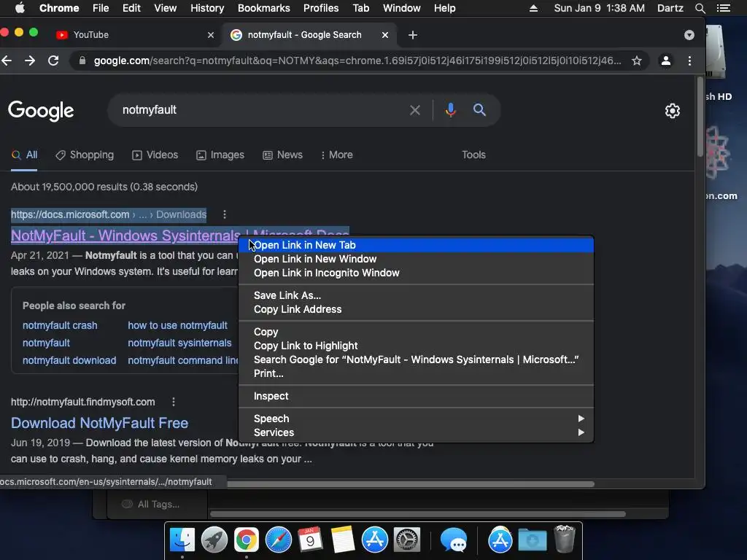Image resolution: width=747 pixels, height=560 pixels.
Task: Choose Open Link in Incognito Window
Action: (416, 273)
